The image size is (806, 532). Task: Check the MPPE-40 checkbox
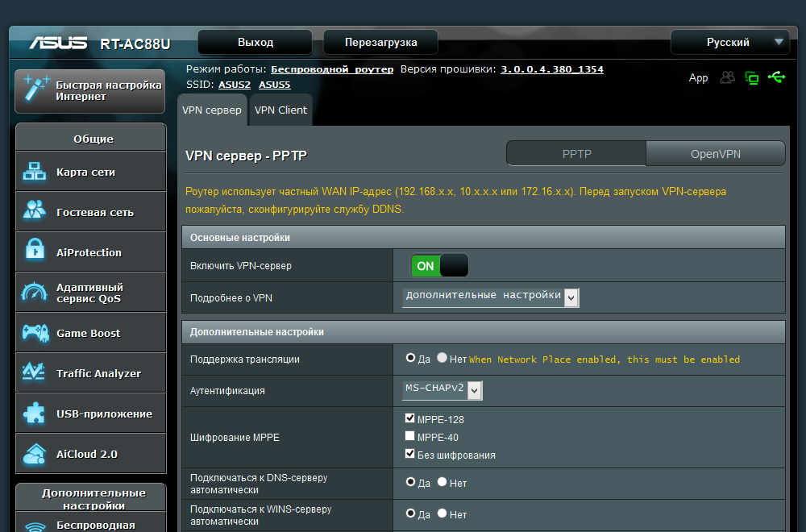409,436
